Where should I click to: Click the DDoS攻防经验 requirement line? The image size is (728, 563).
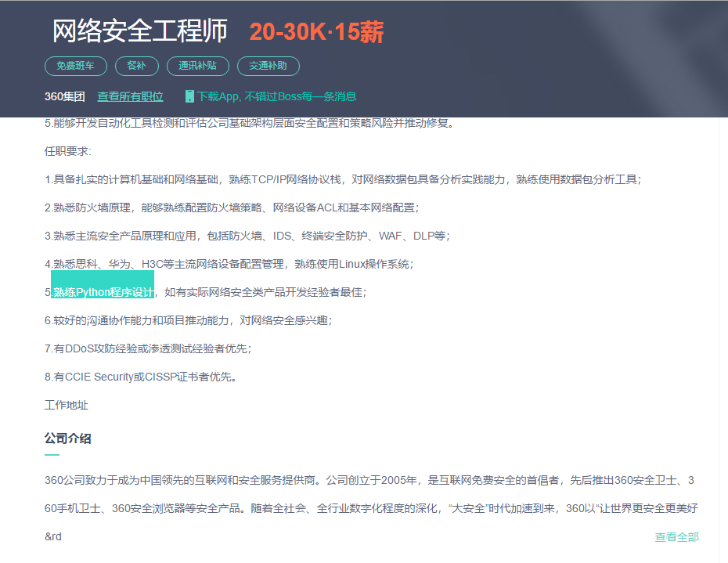(x=148, y=348)
